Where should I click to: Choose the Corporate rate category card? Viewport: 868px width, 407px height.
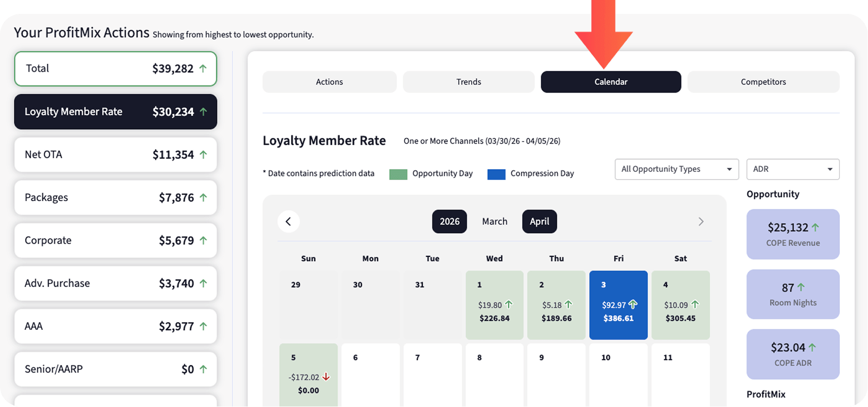(116, 240)
